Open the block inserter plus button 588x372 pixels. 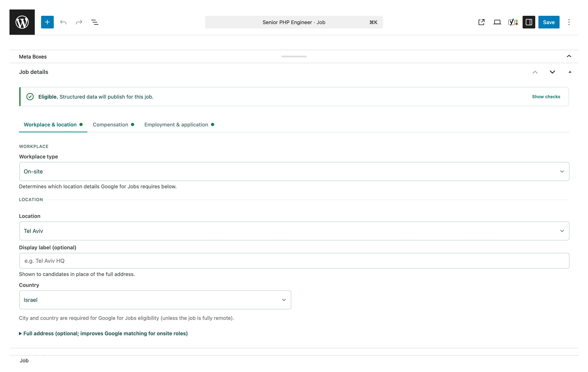coord(47,22)
